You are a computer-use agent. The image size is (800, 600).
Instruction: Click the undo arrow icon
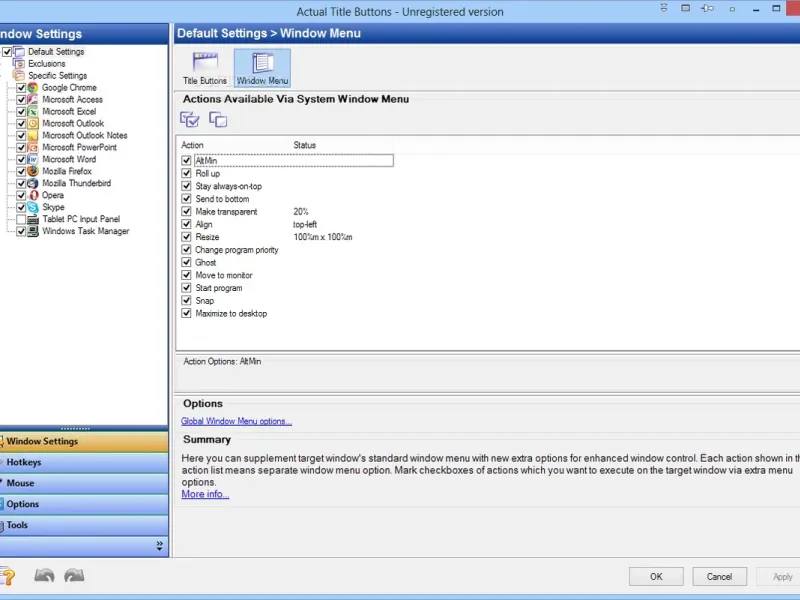point(44,576)
